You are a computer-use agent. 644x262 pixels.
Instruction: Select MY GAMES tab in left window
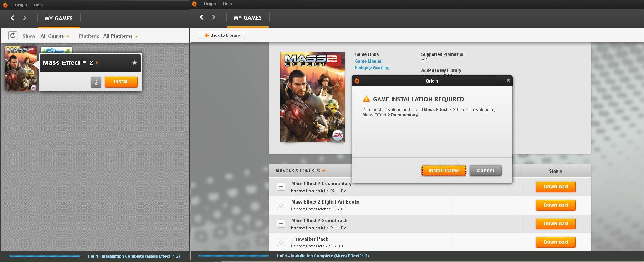59,19
